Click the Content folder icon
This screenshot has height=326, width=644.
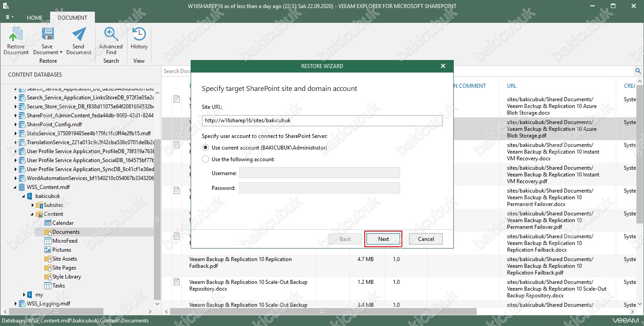[x=39, y=214]
